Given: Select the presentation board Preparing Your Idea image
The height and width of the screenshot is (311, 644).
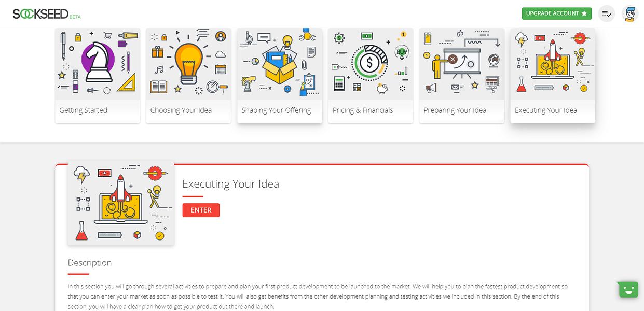Looking at the screenshot, I should (x=462, y=64).
